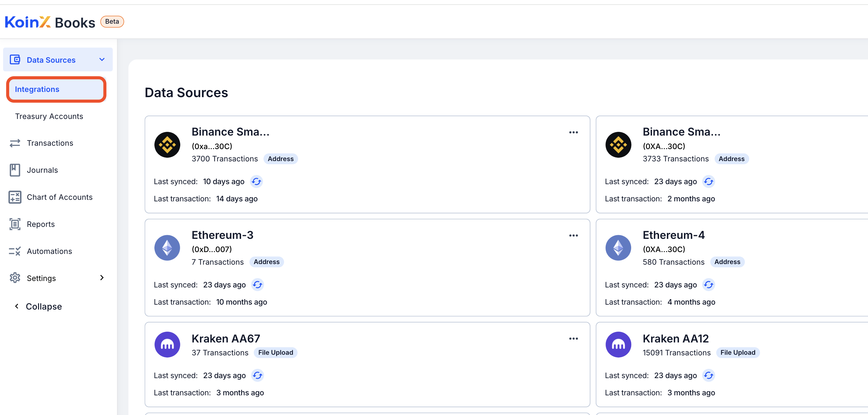
Task: Click the Kraken AA12 logo icon
Action: (x=618, y=345)
